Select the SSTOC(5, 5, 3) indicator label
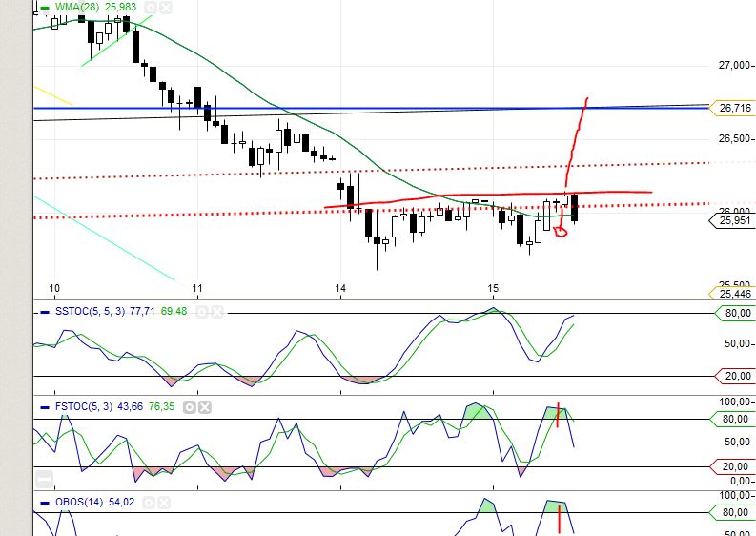Image resolution: width=756 pixels, height=536 pixels. click(90, 312)
